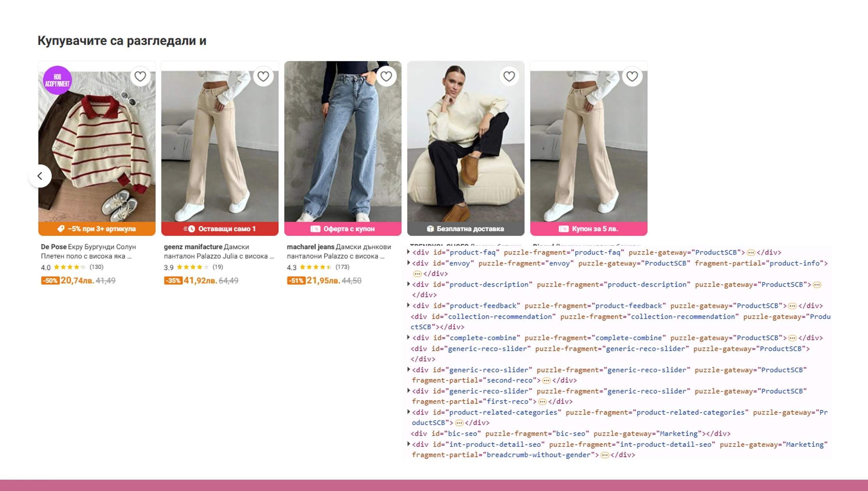
Task: Toggle heart on geenz manifacture beige pants
Action: click(263, 77)
